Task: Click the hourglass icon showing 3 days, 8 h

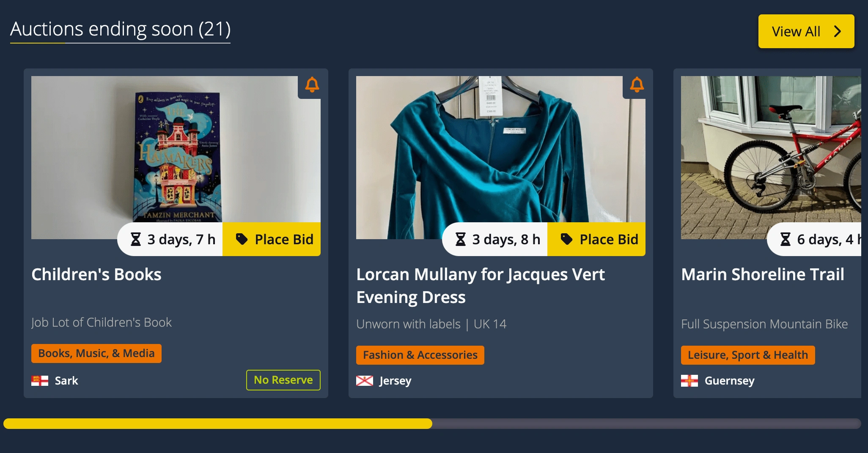Action: (x=461, y=239)
